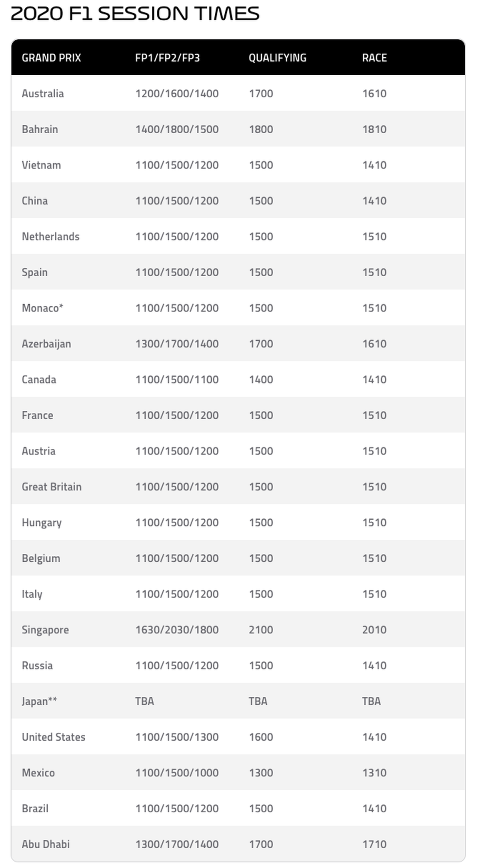Select the FP1/FP2/FP3 column header
Viewport: 480px width, 868px height.
pos(167,58)
